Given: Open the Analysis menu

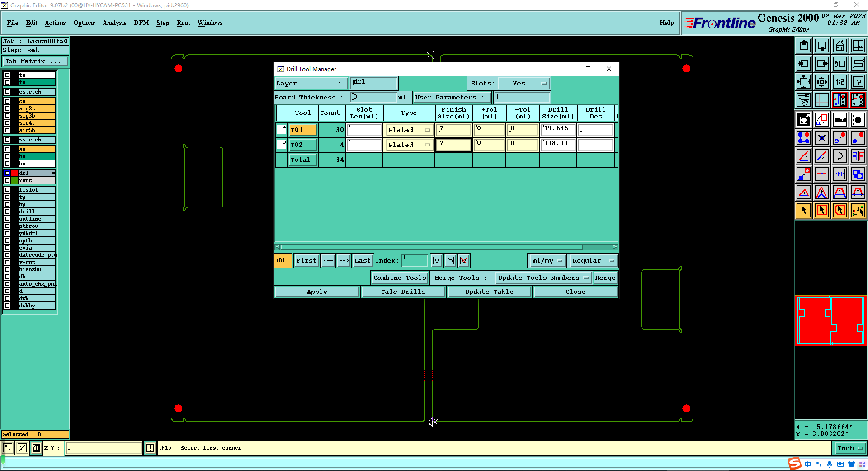Looking at the screenshot, I should click(114, 23).
